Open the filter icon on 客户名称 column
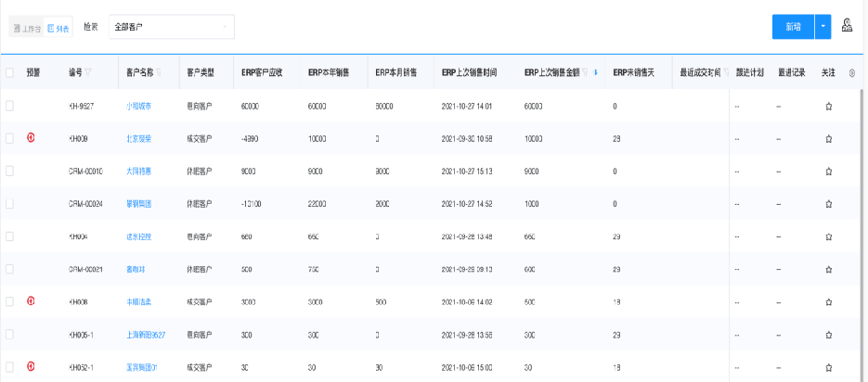This screenshot has width=868, height=382. coord(159,72)
